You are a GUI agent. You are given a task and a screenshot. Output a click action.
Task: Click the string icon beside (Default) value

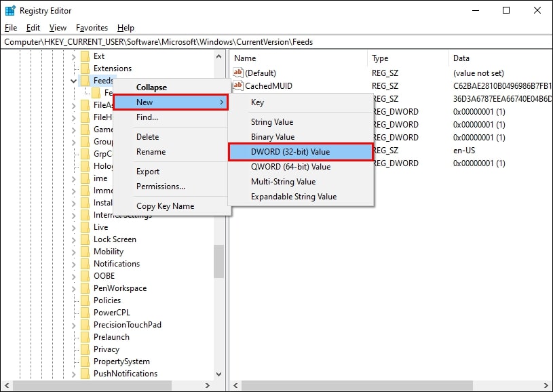point(238,73)
